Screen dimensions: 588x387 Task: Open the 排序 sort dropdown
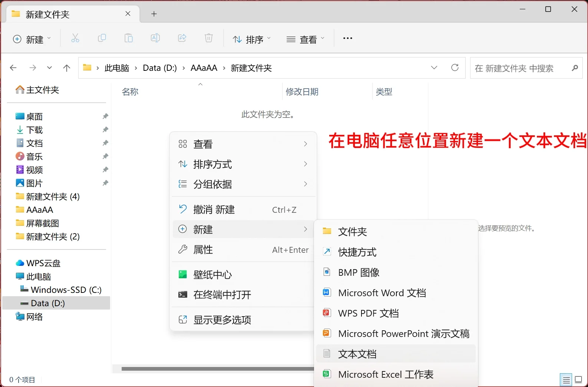[x=252, y=39]
